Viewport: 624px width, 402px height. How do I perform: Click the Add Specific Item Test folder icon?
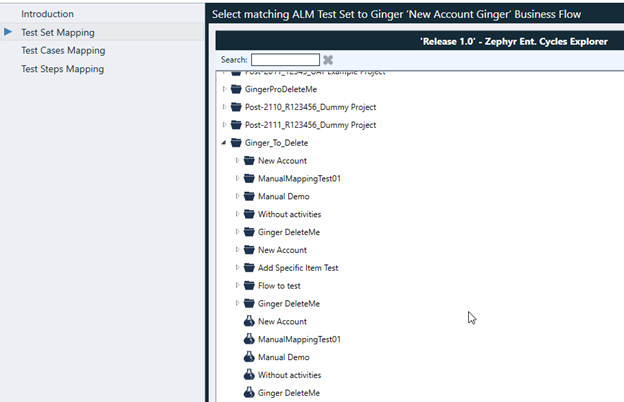tap(249, 268)
